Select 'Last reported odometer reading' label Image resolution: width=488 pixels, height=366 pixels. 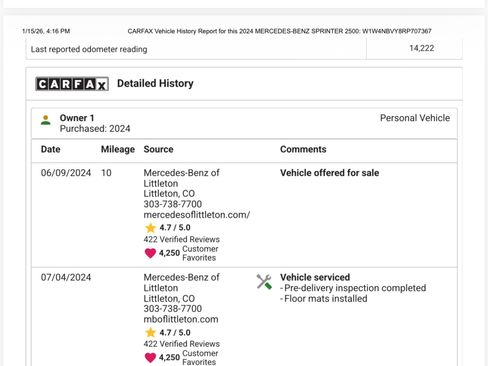(89, 49)
